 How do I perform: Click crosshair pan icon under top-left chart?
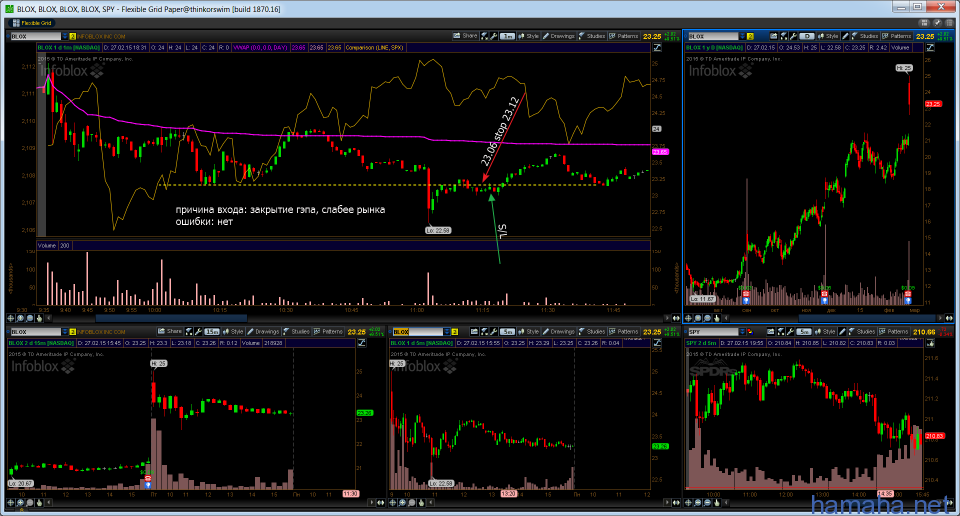10,318
